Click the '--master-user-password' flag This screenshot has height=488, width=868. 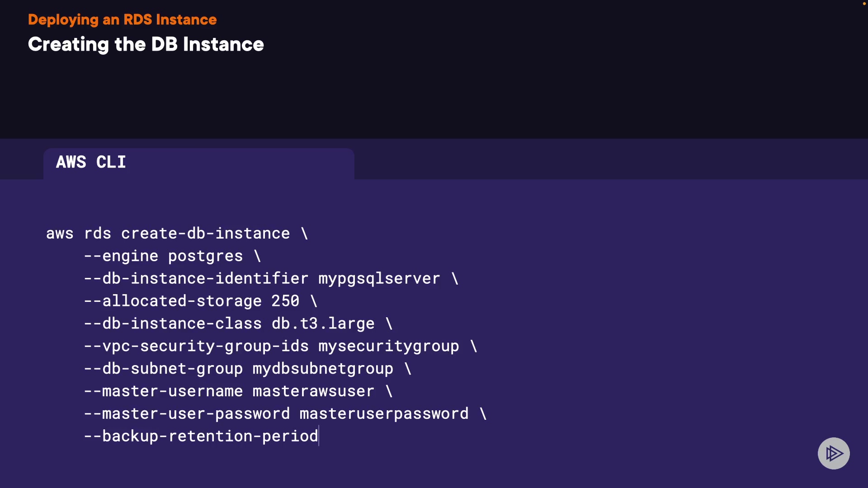coord(187,414)
